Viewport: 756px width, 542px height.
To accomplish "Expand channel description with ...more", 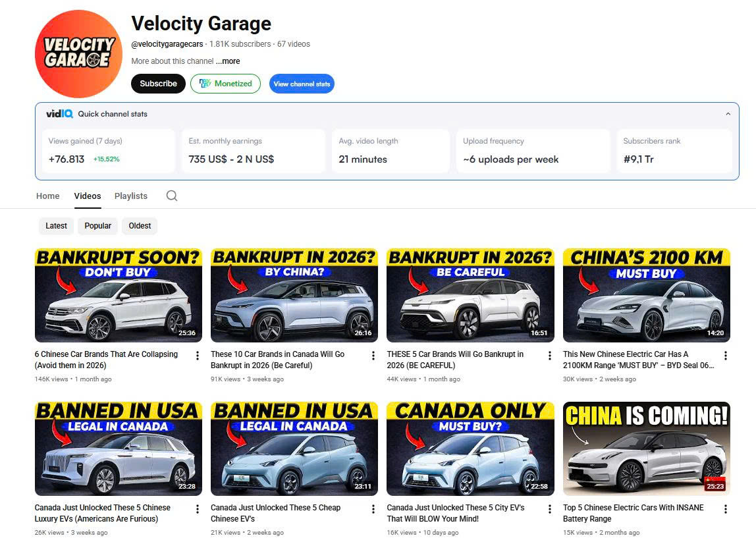I will pos(228,61).
